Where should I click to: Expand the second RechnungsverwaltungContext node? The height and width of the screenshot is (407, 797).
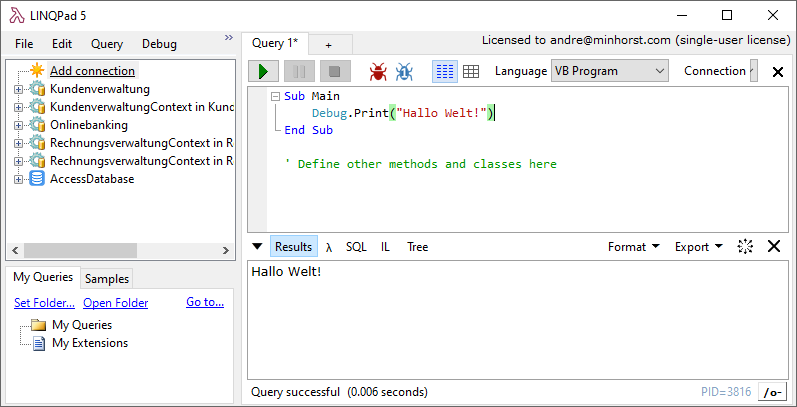pyautogui.click(x=19, y=162)
